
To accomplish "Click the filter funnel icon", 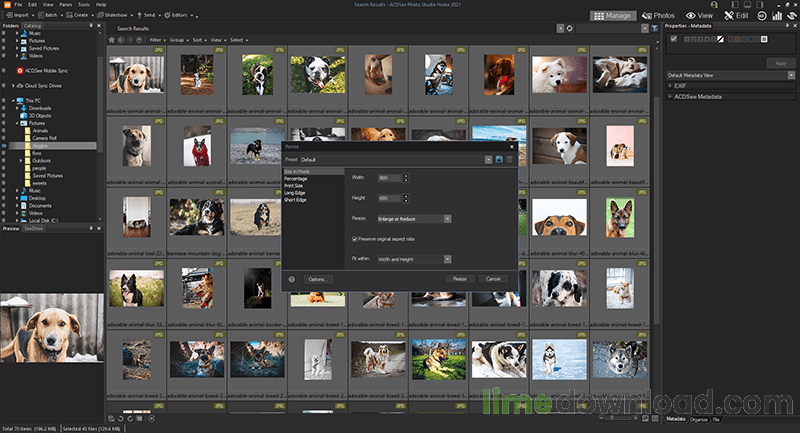I will (x=654, y=29).
